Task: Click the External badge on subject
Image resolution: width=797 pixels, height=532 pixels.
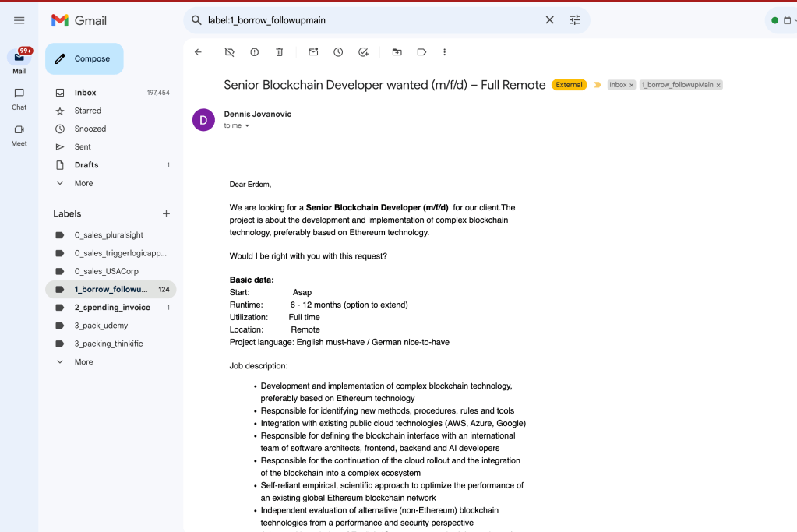Action: pyautogui.click(x=569, y=85)
